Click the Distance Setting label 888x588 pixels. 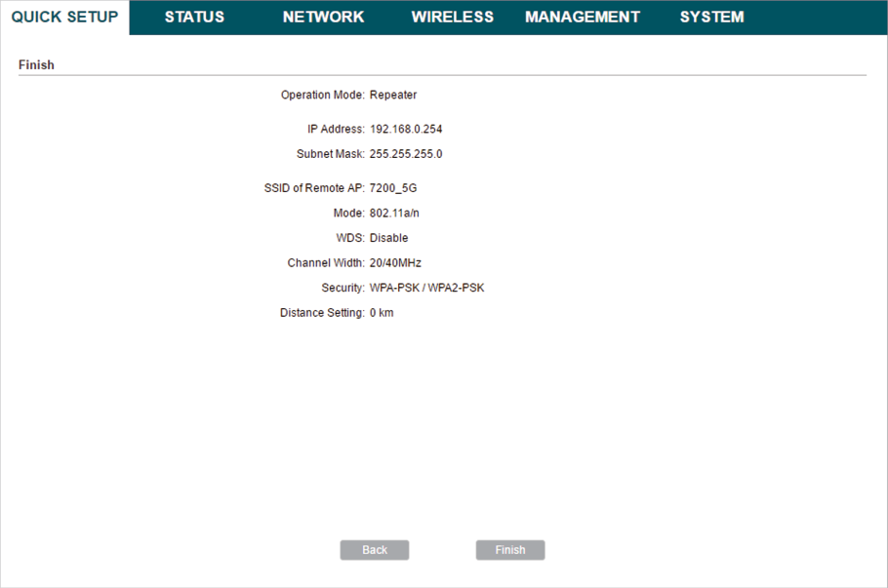(x=322, y=313)
